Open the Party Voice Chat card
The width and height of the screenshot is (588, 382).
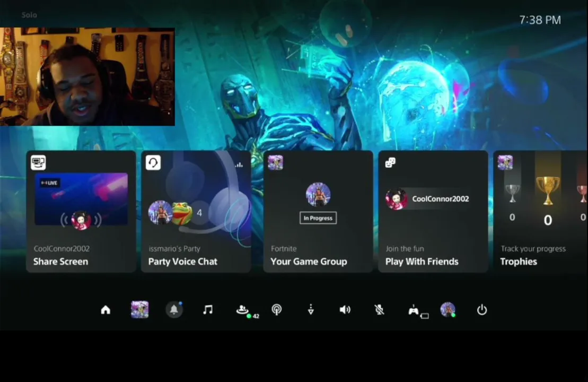196,212
